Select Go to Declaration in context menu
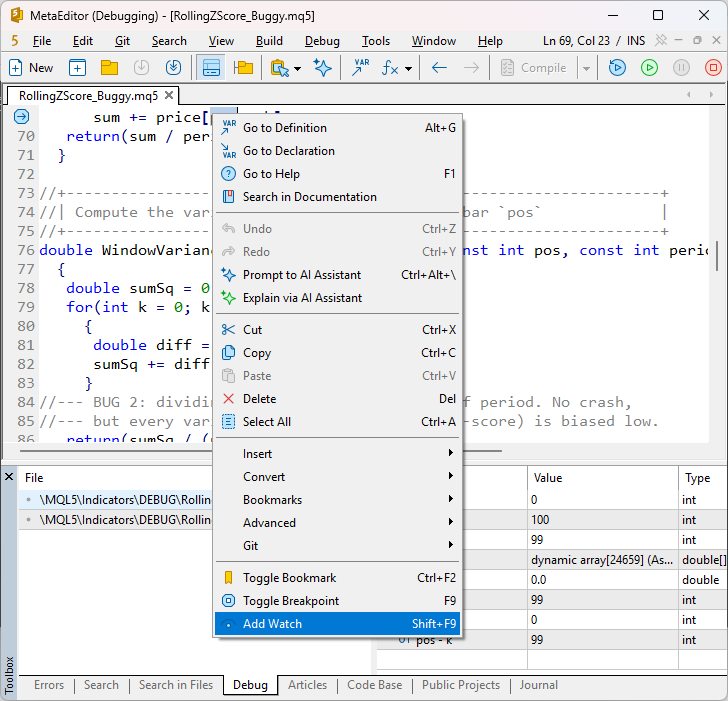The height and width of the screenshot is (701, 728). click(x=338, y=151)
